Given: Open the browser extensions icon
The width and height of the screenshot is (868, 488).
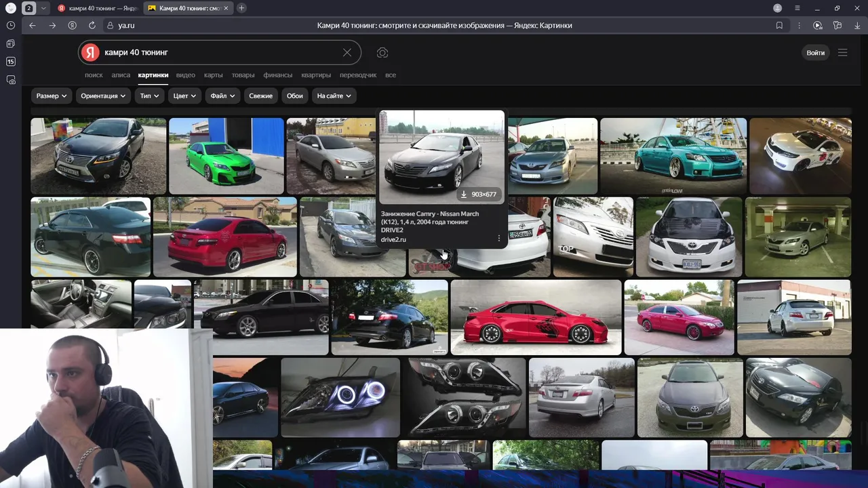Looking at the screenshot, I should (x=837, y=25).
